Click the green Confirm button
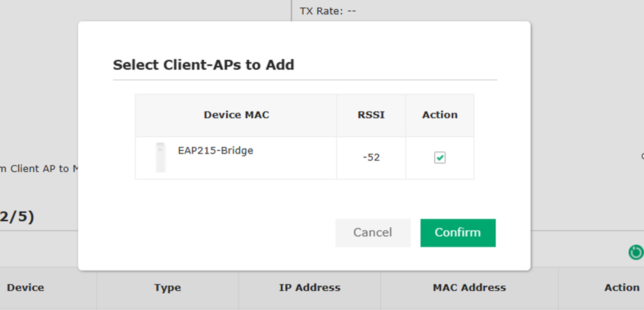Viewport: 644px width, 310px height. (458, 233)
